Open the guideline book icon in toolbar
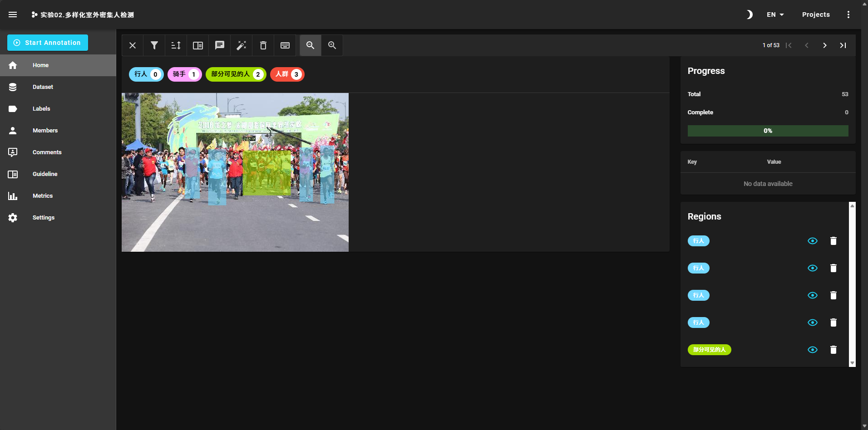The height and width of the screenshot is (430, 868). (x=198, y=45)
